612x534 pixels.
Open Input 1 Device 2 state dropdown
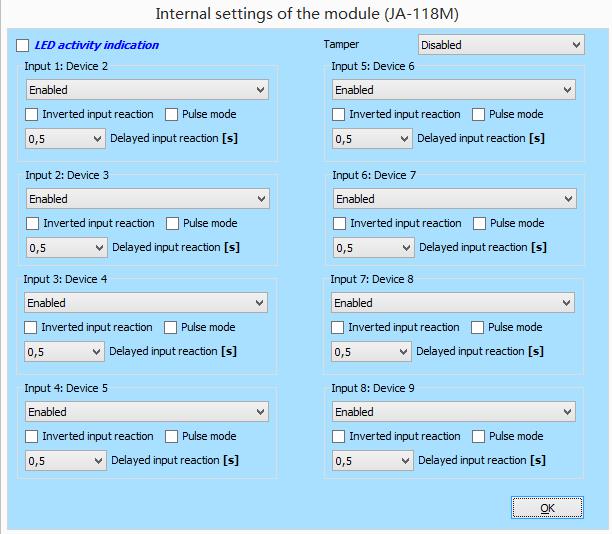[147, 90]
